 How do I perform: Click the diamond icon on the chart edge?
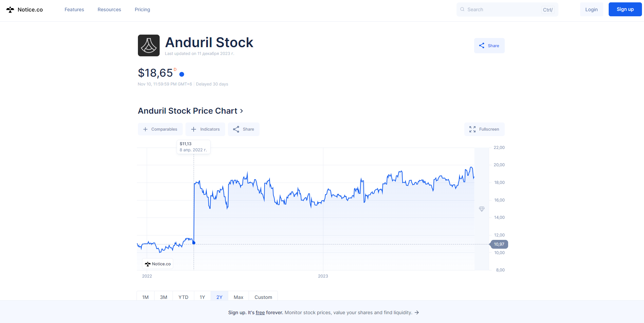tap(482, 209)
